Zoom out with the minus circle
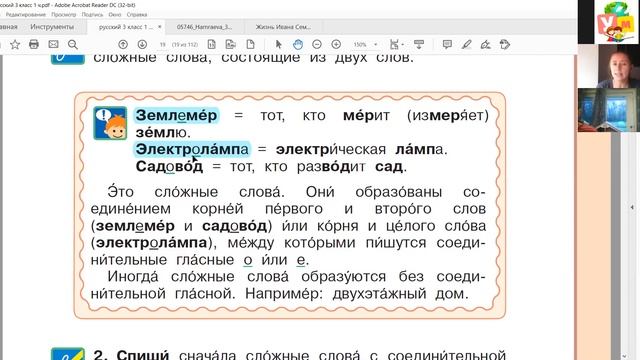 (317, 44)
